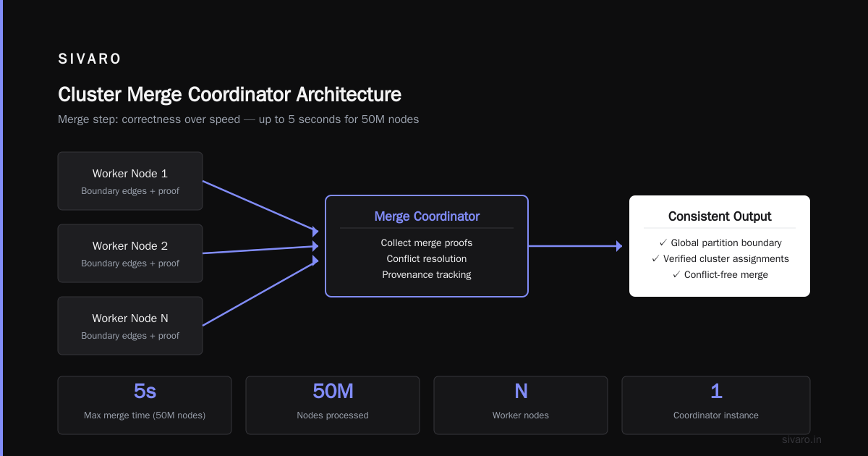This screenshot has width=868, height=456.
Task: Click the Cluster Merge Coordinator Architecture title
Action: [229, 95]
